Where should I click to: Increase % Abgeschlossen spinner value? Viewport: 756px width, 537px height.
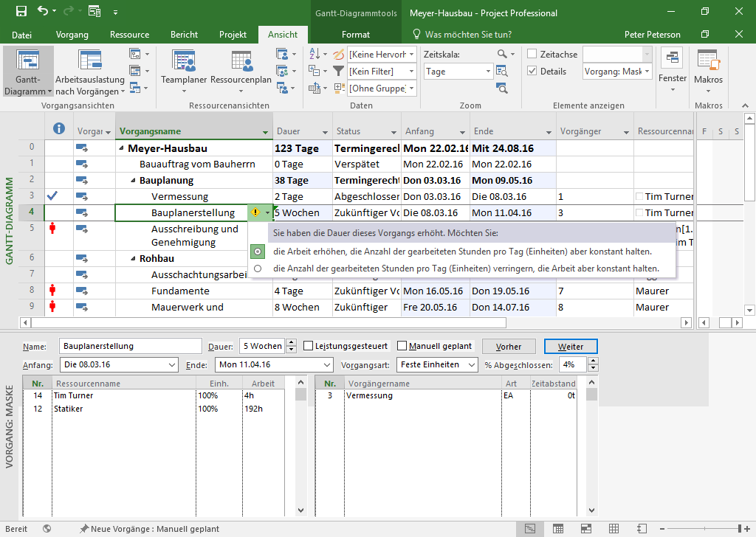pyautogui.click(x=594, y=361)
